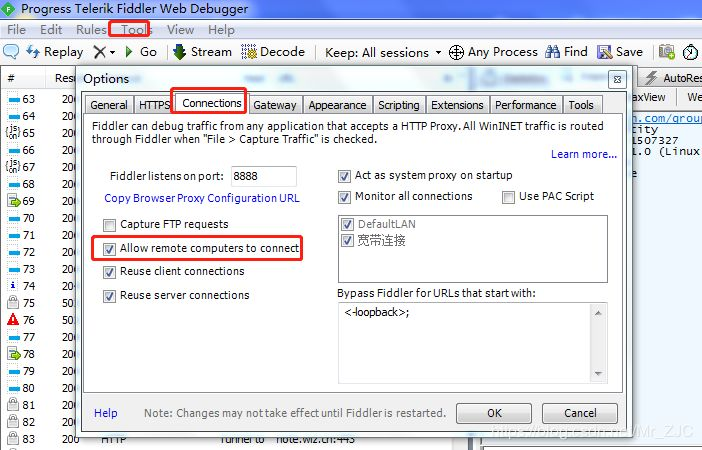The width and height of the screenshot is (702, 450).
Task: Select session 78 with green arrow icon
Action: pos(14,354)
